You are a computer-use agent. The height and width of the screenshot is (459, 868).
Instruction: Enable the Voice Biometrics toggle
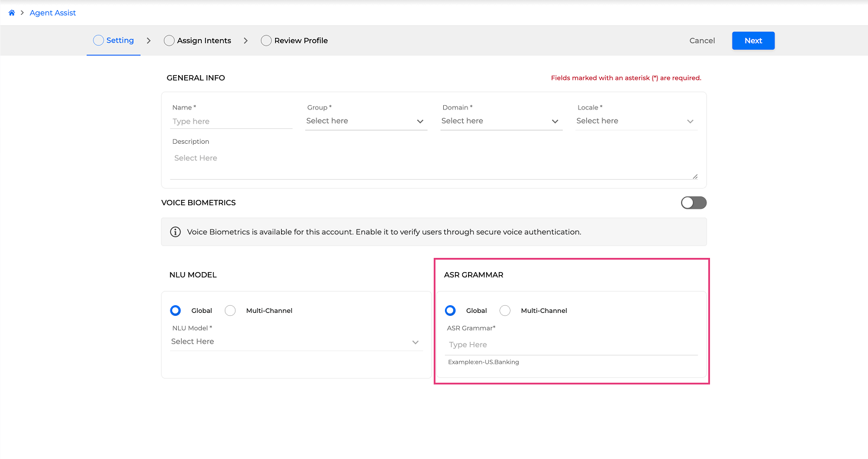693,203
